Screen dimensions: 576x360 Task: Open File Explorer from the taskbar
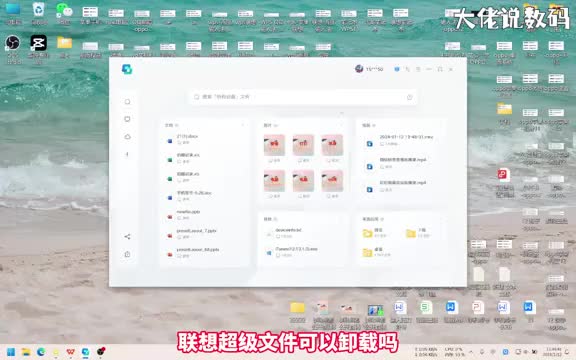tap(26, 352)
